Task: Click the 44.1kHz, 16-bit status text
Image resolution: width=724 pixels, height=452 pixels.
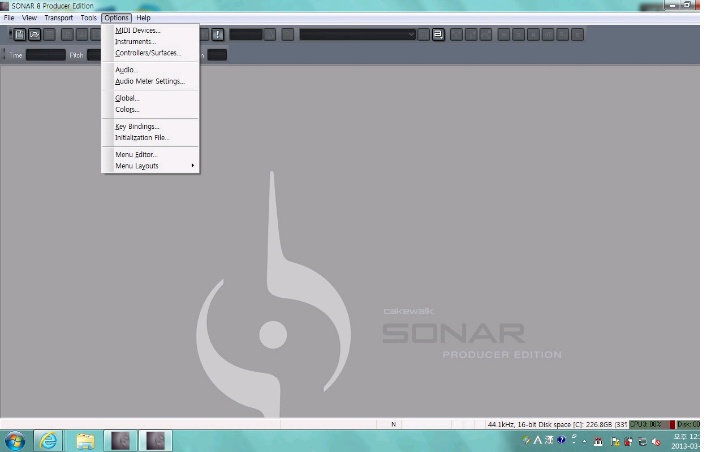Action: click(x=511, y=424)
